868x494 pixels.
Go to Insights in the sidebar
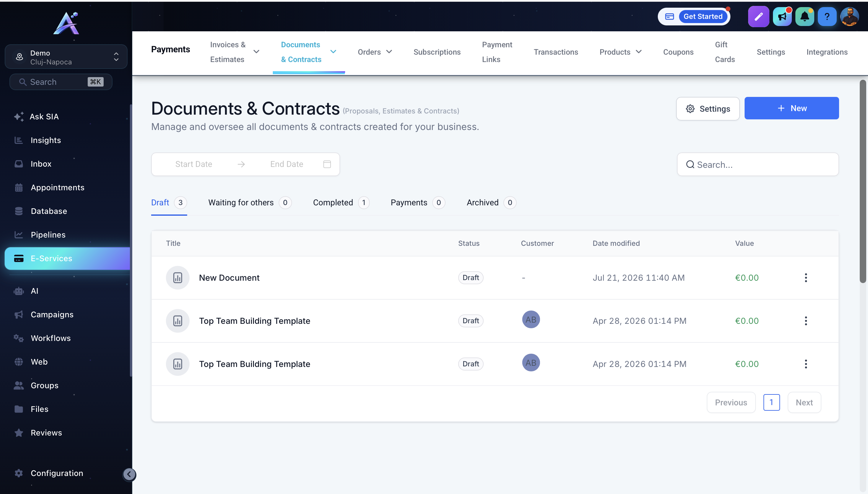click(46, 140)
